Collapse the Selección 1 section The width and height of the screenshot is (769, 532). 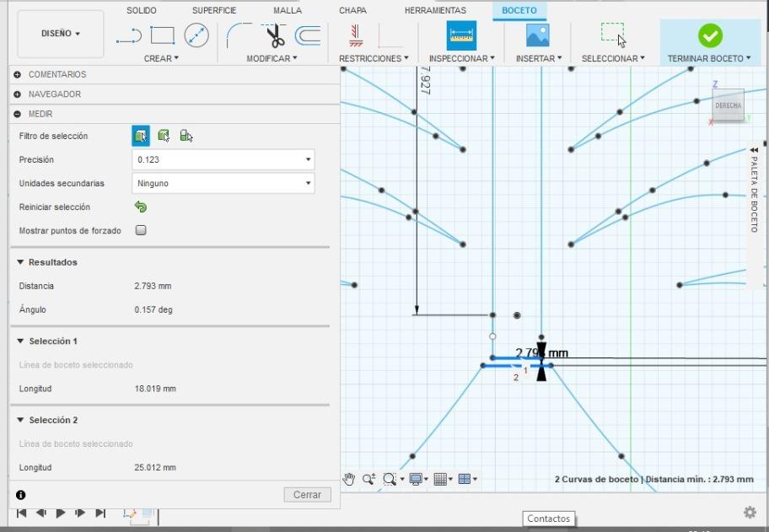[x=20, y=341]
